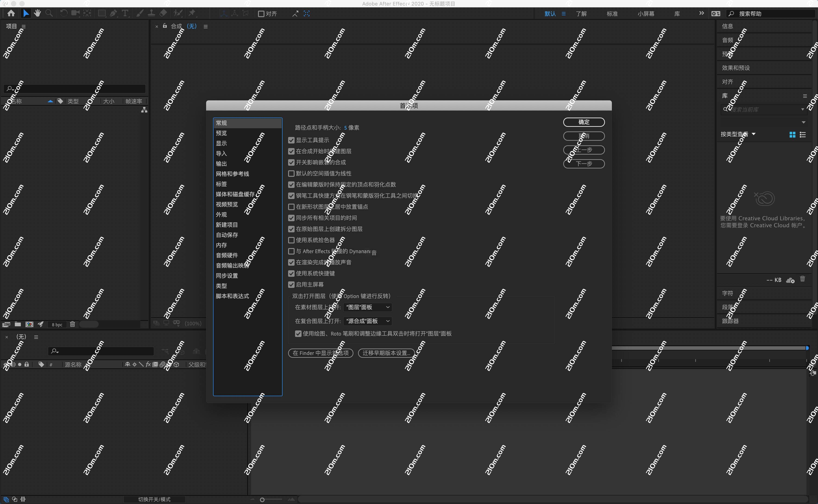The width and height of the screenshot is (818, 504).
Task: Toggle the 对齐 snapping checkbox in toolbar
Action: [x=261, y=14]
